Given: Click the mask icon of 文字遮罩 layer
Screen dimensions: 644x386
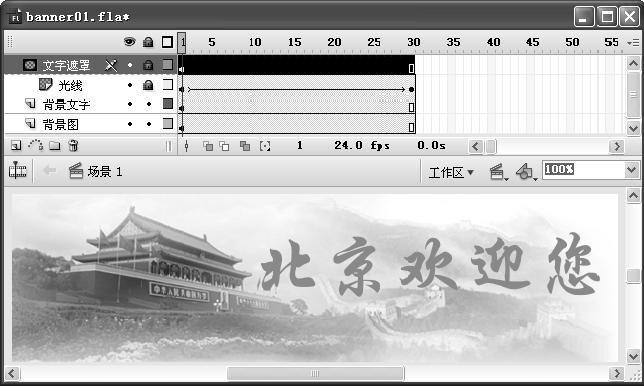Looking at the screenshot, I should click(30, 65).
